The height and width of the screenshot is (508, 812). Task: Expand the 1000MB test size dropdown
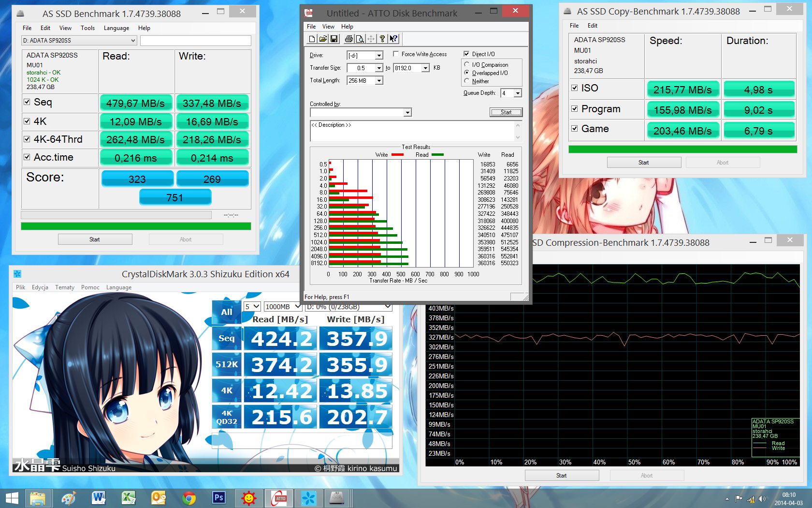(283, 307)
